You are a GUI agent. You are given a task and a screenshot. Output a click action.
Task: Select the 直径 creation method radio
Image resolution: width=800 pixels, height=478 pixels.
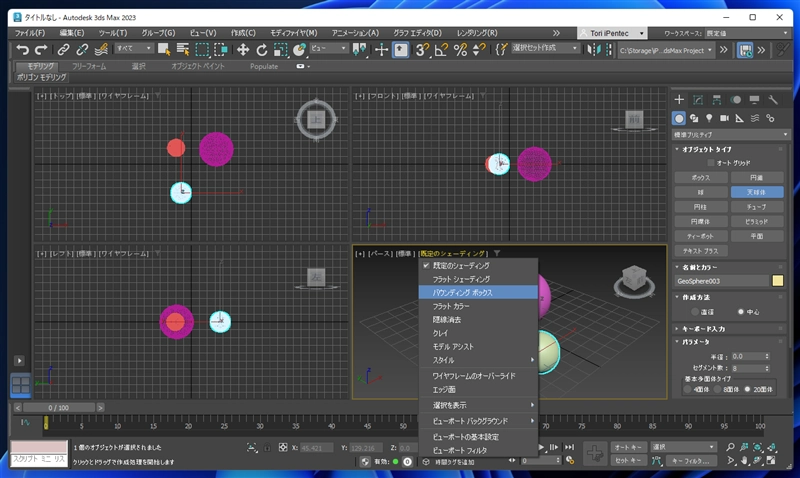click(x=694, y=312)
